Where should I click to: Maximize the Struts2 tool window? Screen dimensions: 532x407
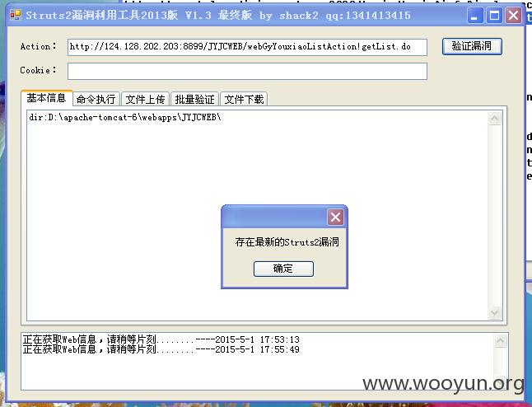pos(494,16)
